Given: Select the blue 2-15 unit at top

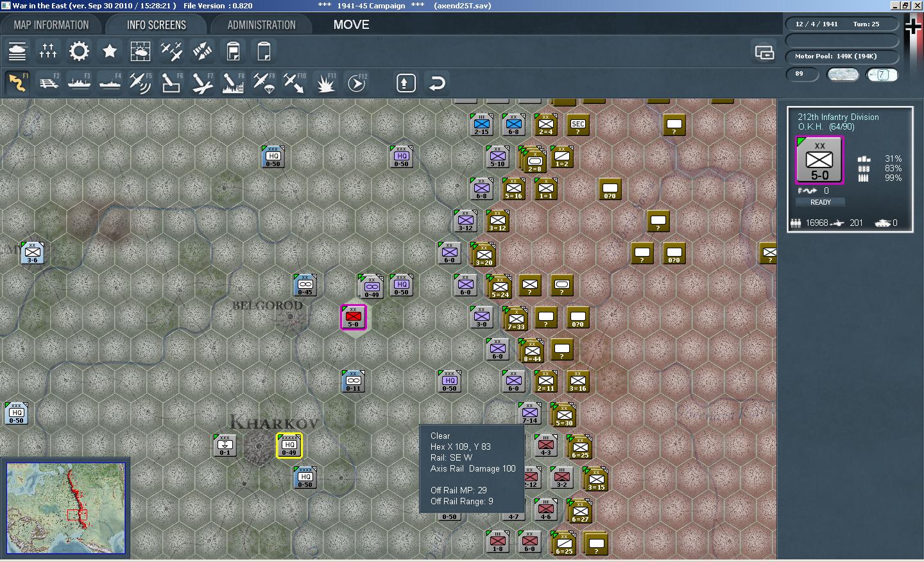Looking at the screenshot, I should [x=481, y=124].
